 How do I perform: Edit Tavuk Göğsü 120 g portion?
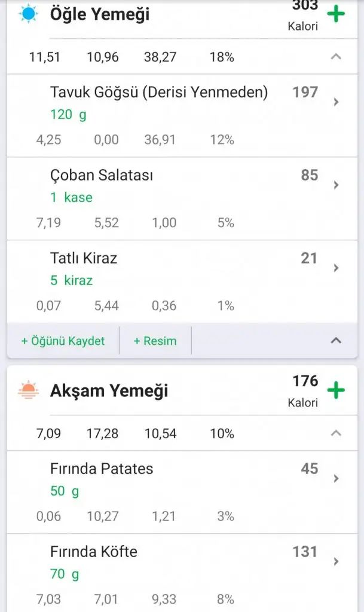[x=68, y=115]
